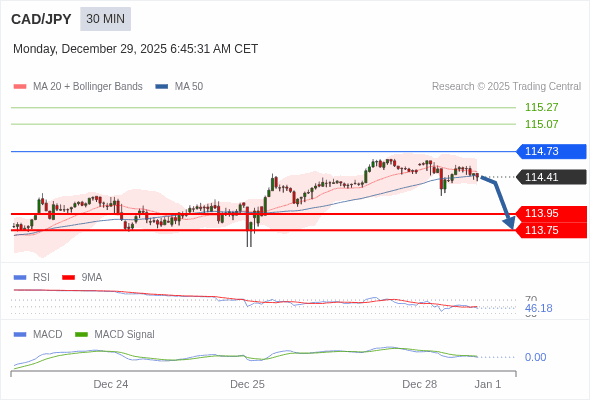The width and height of the screenshot is (590, 400).
Task: Click the 115.27 resistance level label
Action: (x=541, y=107)
